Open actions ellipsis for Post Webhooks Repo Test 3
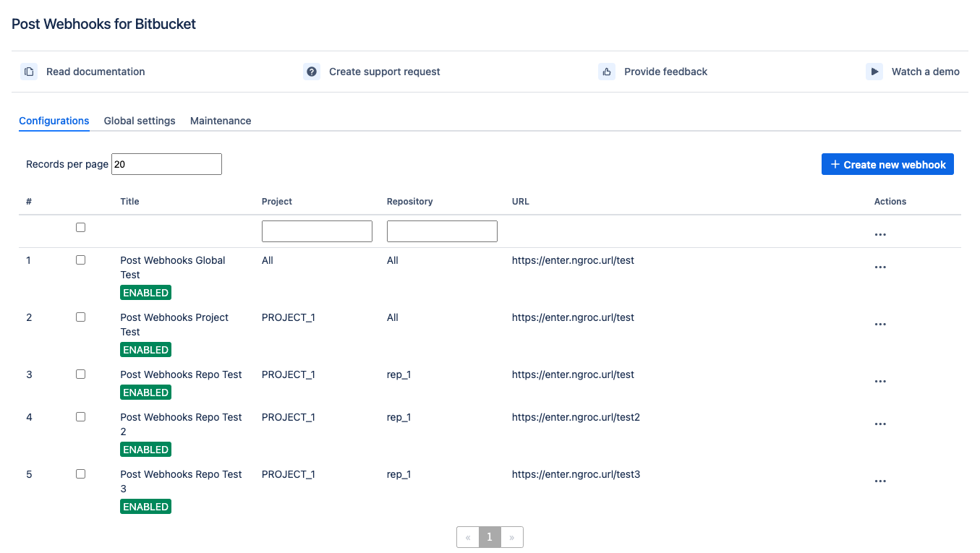The width and height of the screenshot is (980, 553). tap(880, 481)
